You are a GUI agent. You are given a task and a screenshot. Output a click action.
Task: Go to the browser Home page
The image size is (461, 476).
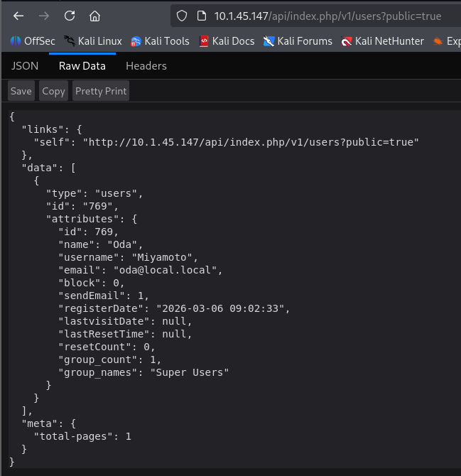(94, 16)
